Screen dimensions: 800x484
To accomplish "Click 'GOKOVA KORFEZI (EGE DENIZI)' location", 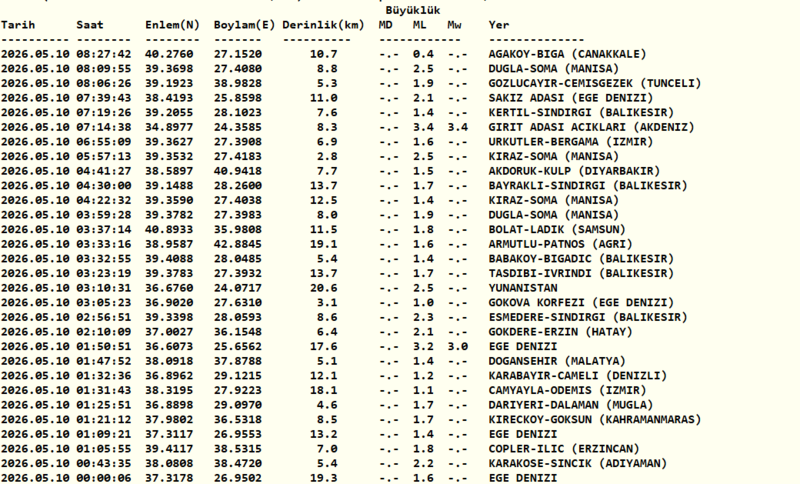I will click(x=581, y=303).
